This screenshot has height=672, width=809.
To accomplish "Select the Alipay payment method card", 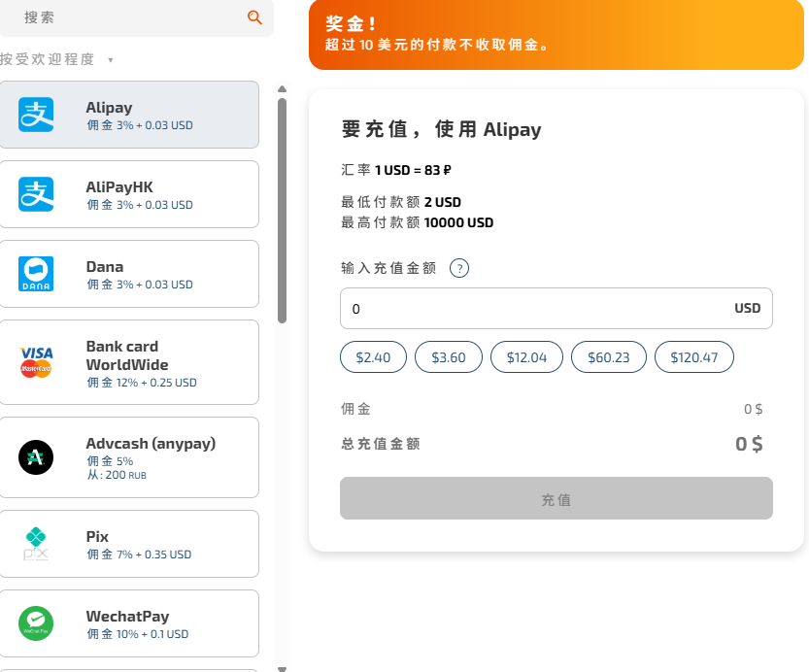I will (x=129, y=115).
